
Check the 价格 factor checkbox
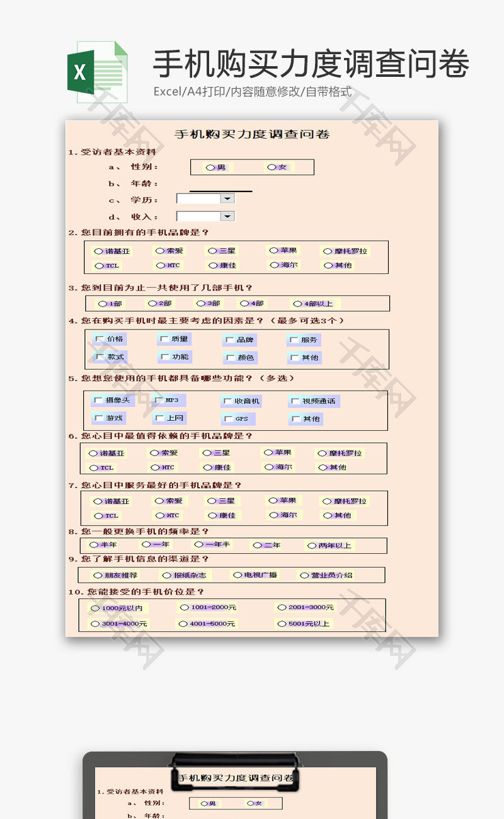tap(100, 339)
